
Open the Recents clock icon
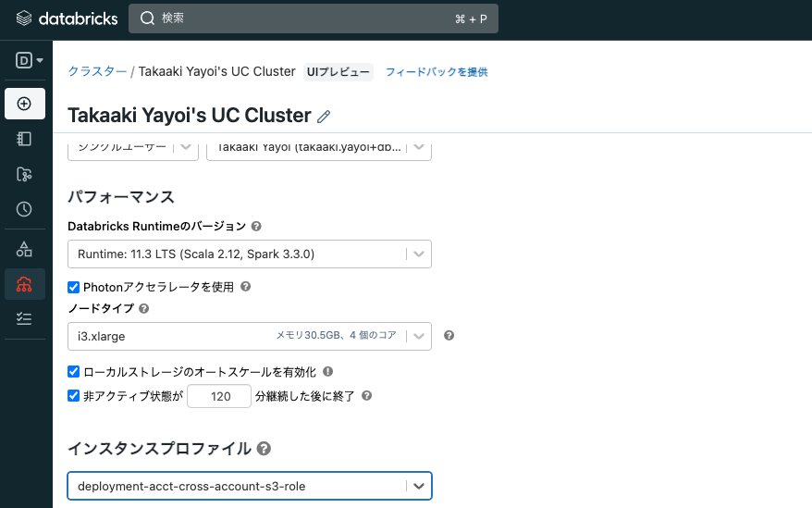(24, 209)
